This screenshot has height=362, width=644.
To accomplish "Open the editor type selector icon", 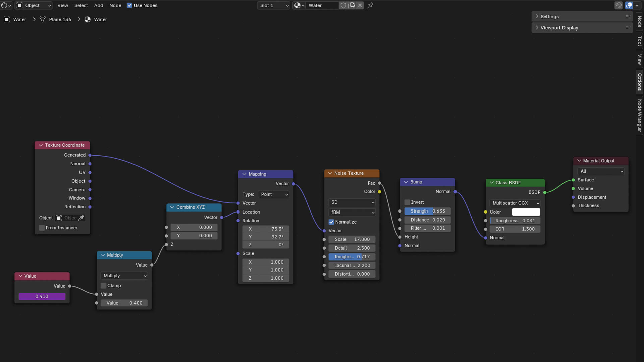I will click(x=6, y=5).
